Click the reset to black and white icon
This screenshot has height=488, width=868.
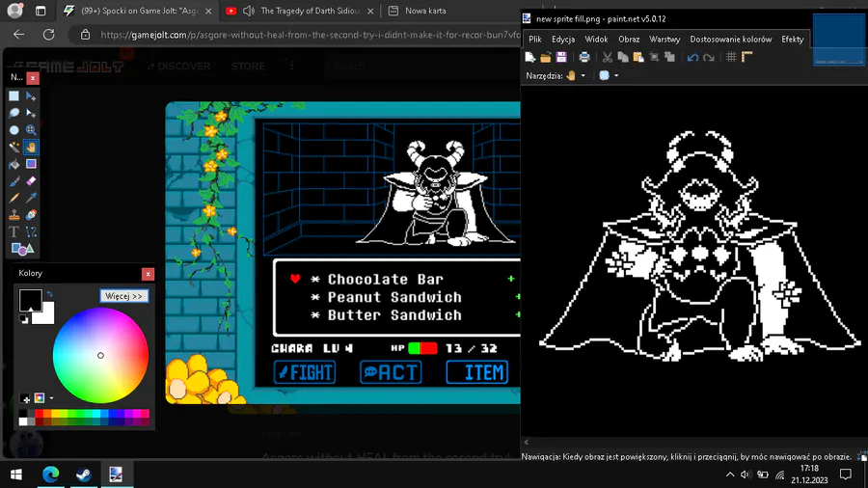pos(23,319)
